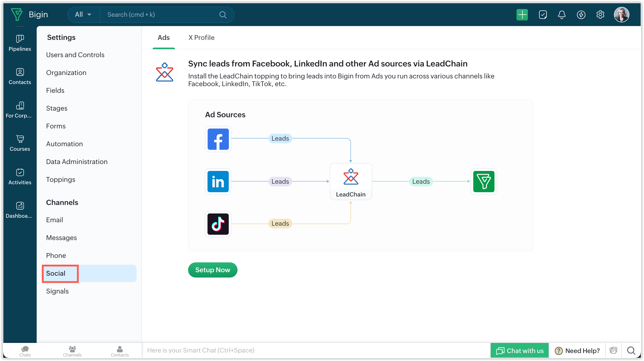This screenshot has width=644, height=361.
Task: Click the bottom-right search magnifier icon
Action: (631, 351)
